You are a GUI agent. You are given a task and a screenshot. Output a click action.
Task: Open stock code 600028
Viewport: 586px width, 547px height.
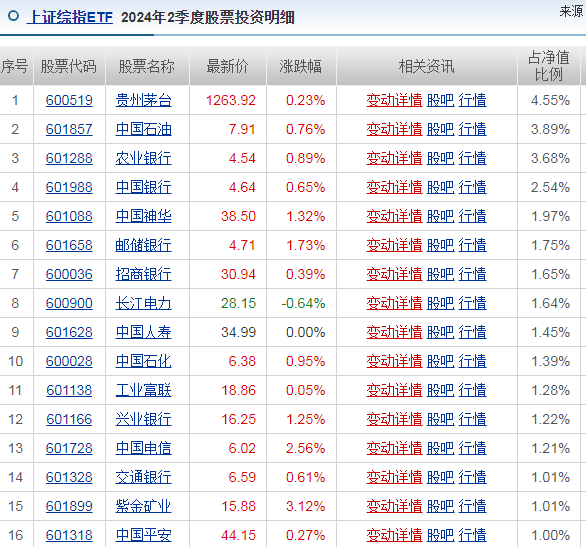[69, 361]
